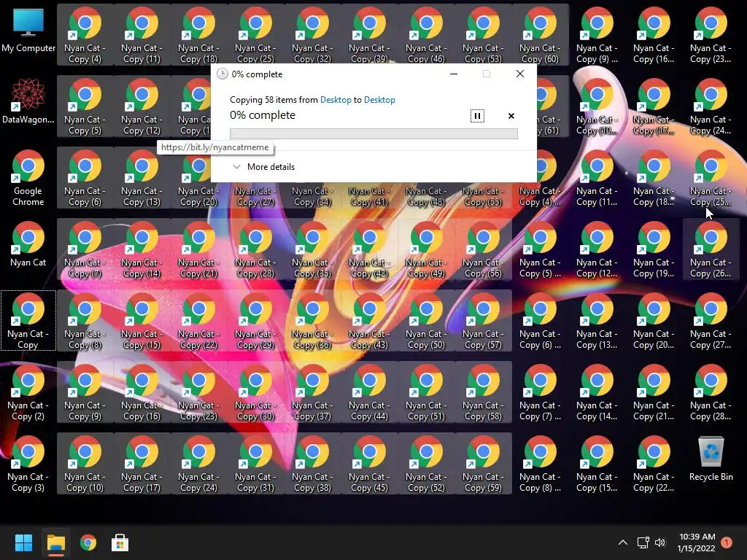Viewport: 747px width, 560px height.
Task: Select the original Nyan Cat shortcut
Action: click(x=28, y=244)
